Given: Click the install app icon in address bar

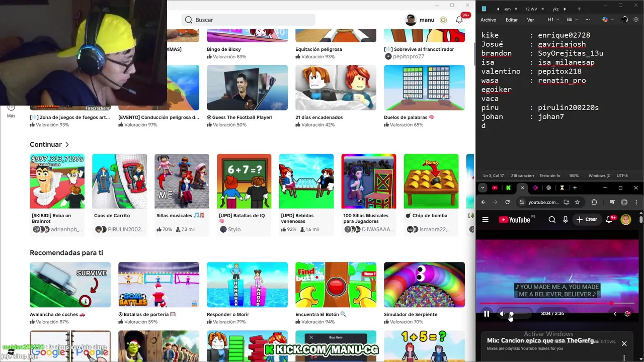Looking at the screenshot, I should [x=567, y=202].
